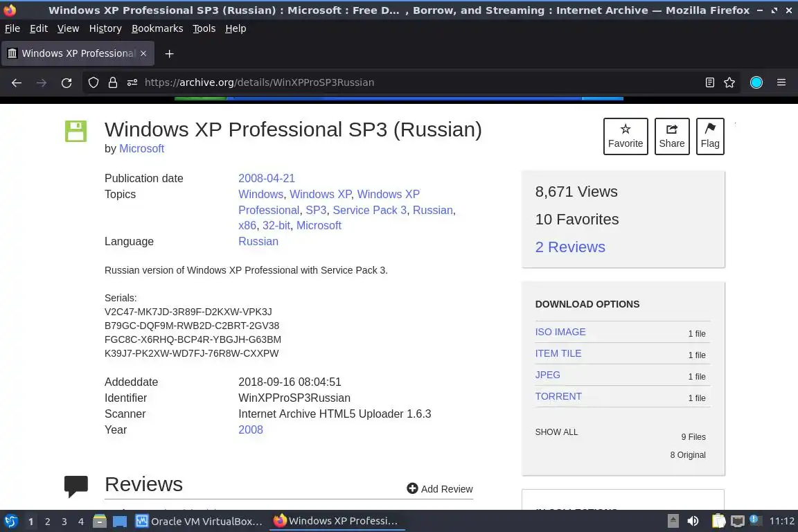Switch to Oracle VM VirtualBox taskbar window

199,522
